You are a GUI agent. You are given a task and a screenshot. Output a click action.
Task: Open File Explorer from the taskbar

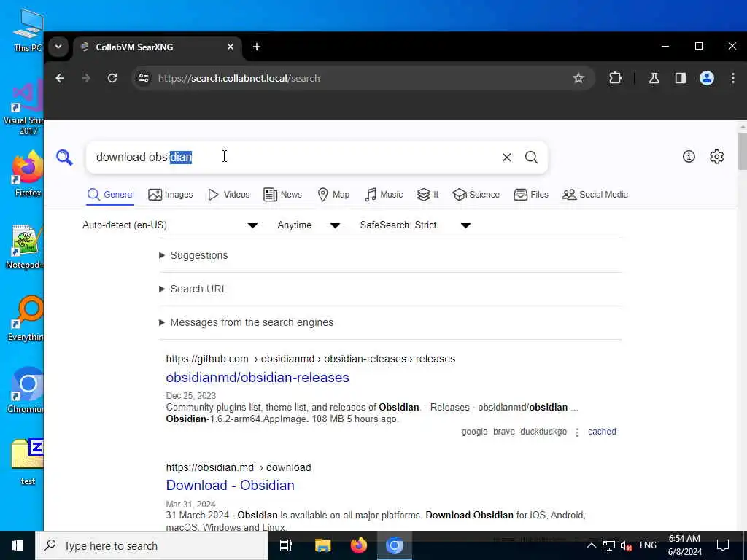(x=322, y=545)
